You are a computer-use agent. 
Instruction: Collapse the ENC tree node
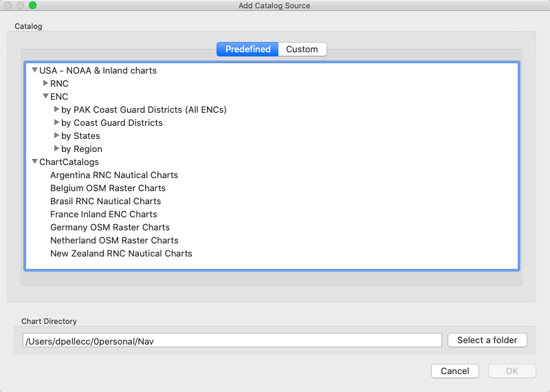45,96
